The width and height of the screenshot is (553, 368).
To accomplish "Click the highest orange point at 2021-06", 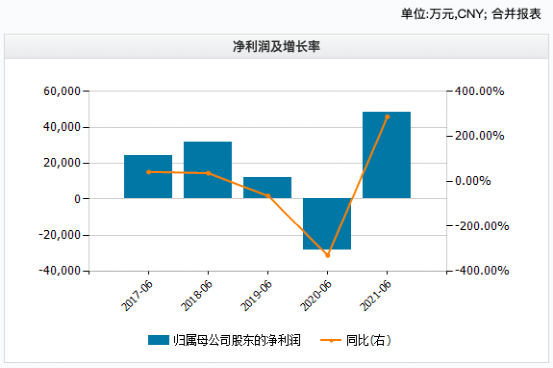I will click(387, 117).
